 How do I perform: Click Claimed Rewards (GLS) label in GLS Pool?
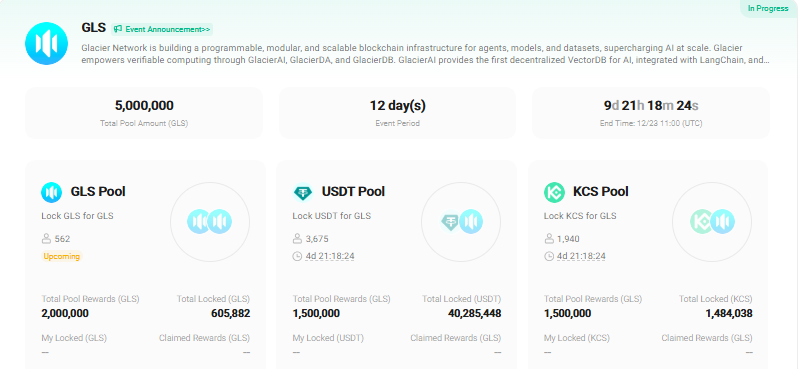tap(204, 338)
